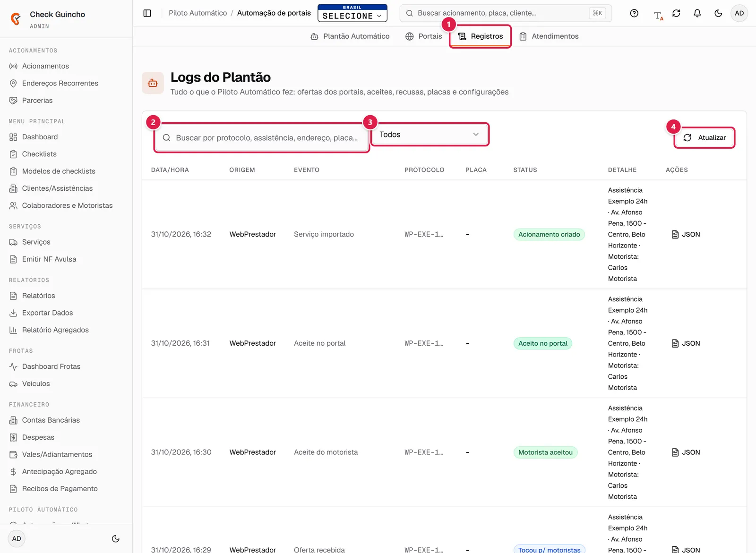
Task: Switch to the Portais tab
Action: [x=424, y=36]
